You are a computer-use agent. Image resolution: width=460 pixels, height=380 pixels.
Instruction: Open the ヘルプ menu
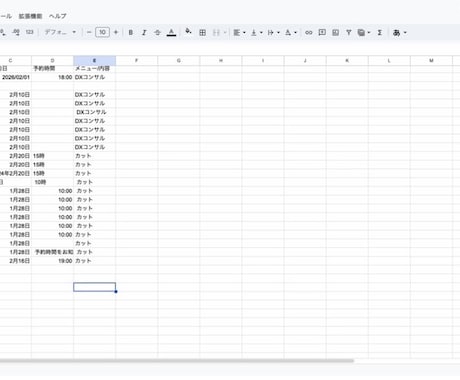point(58,16)
